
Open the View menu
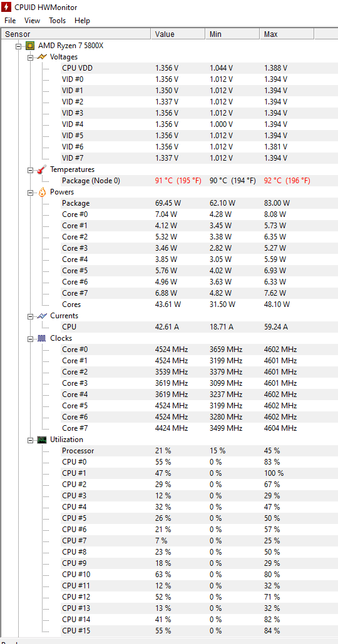click(x=32, y=21)
